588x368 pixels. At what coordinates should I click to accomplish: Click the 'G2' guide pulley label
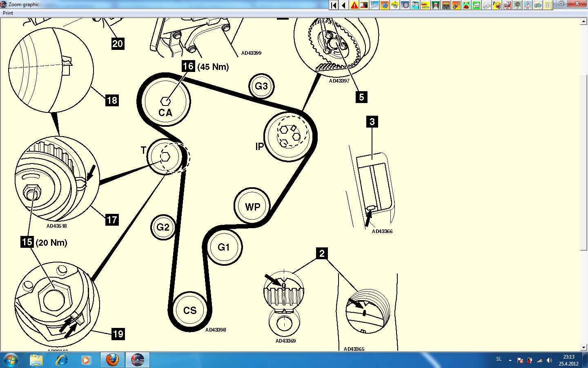click(163, 227)
